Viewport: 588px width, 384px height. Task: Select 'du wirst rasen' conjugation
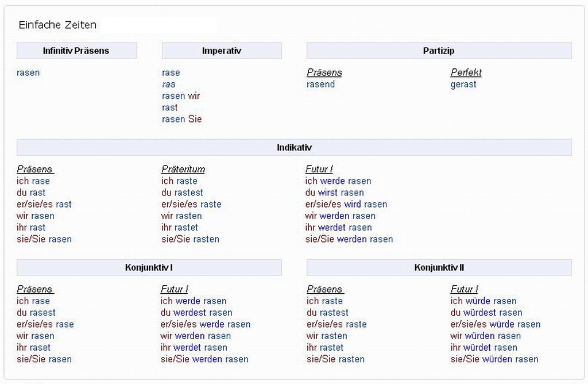pos(334,193)
